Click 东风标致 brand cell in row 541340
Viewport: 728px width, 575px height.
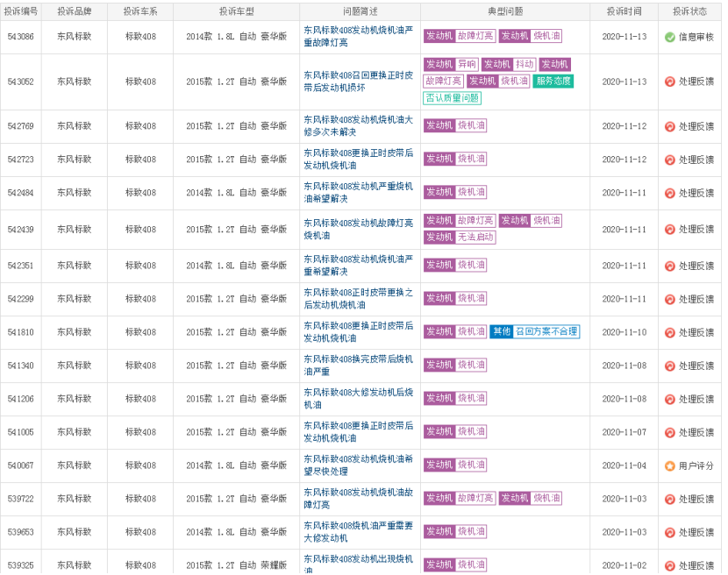75,366
